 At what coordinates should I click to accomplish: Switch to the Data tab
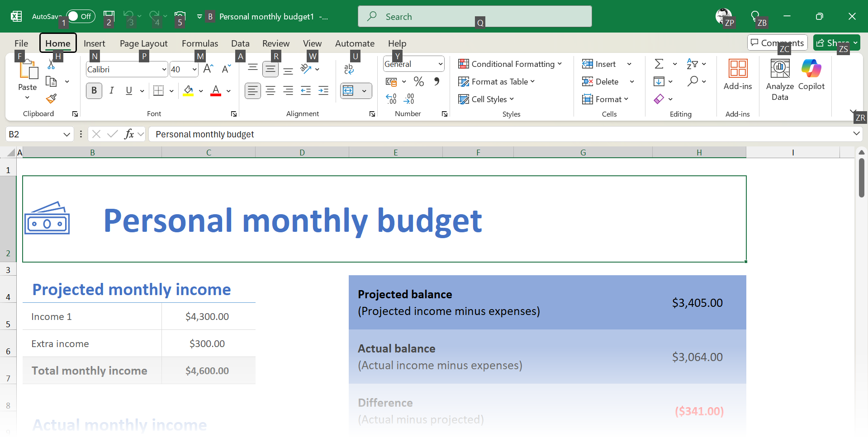pos(240,43)
